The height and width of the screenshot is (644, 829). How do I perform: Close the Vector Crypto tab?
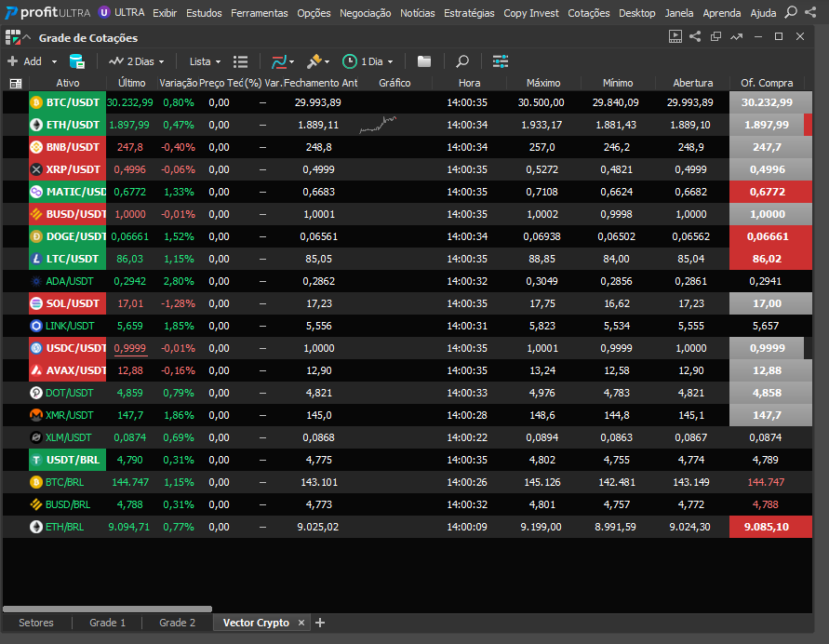click(x=301, y=623)
